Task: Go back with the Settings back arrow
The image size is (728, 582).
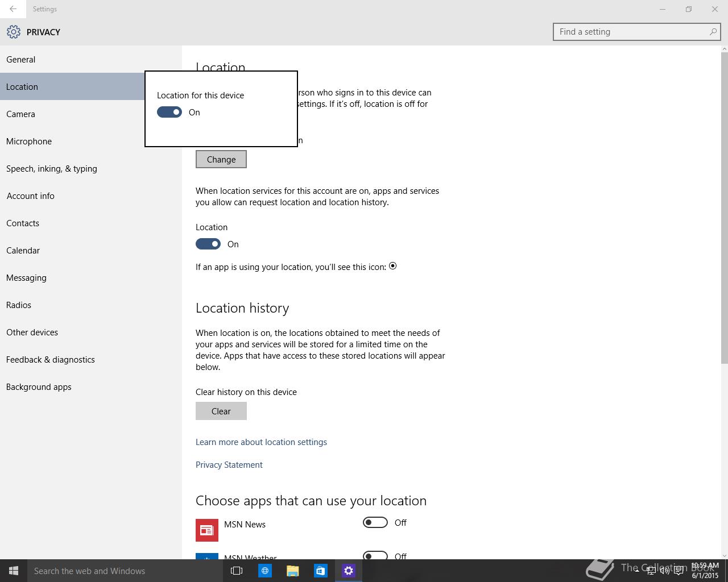Action: coord(13,9)
